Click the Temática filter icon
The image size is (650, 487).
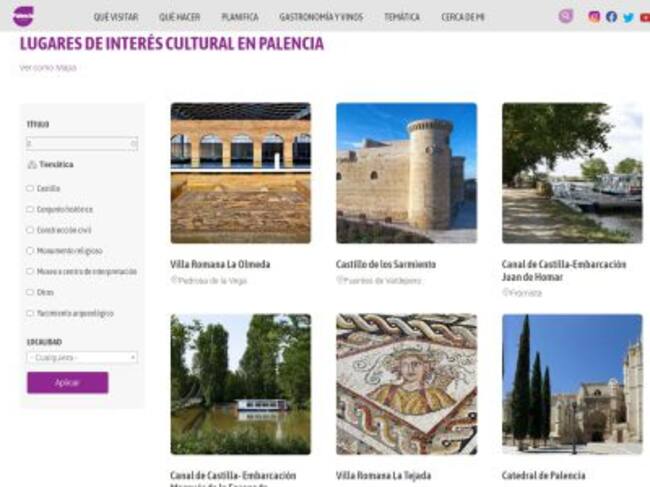(x=32, y=165)
